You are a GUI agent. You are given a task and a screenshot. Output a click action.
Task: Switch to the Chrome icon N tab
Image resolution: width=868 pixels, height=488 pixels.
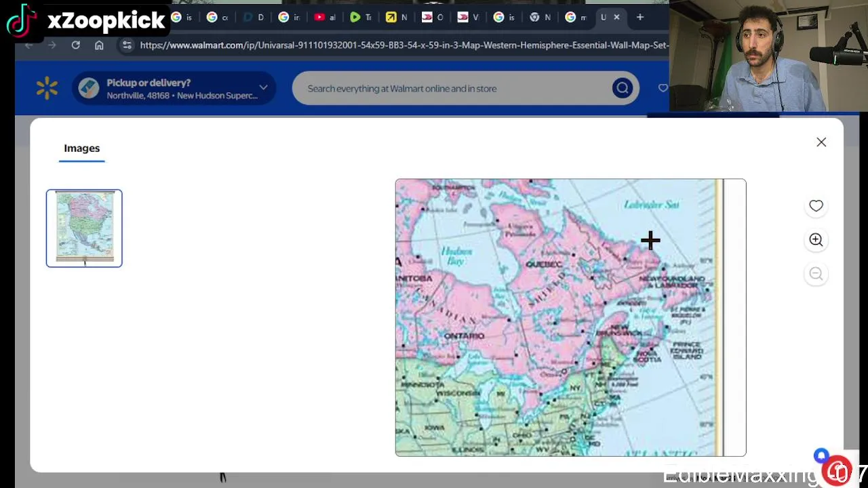[x=540, y=17]
